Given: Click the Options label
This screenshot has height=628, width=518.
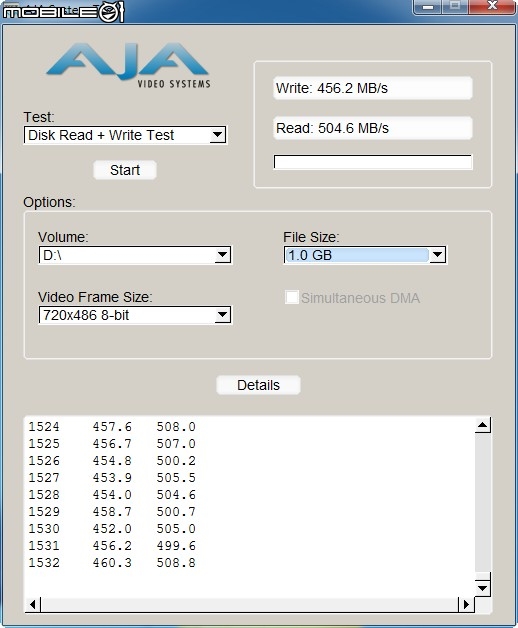Looking at the screenshot, I should [x=49, y=202].
